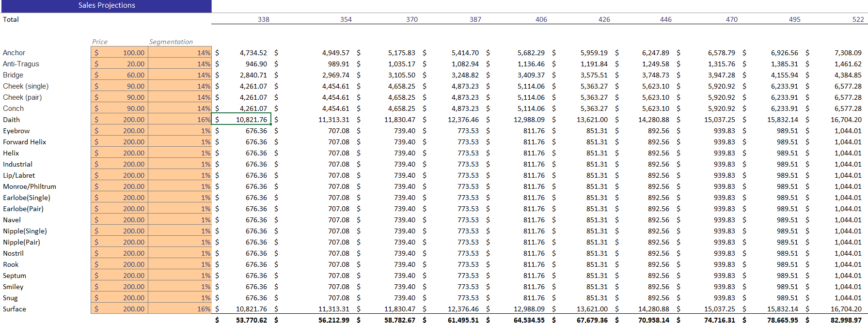Select Anti-Tragus last value 1,461.62

(x=848, y=64)
